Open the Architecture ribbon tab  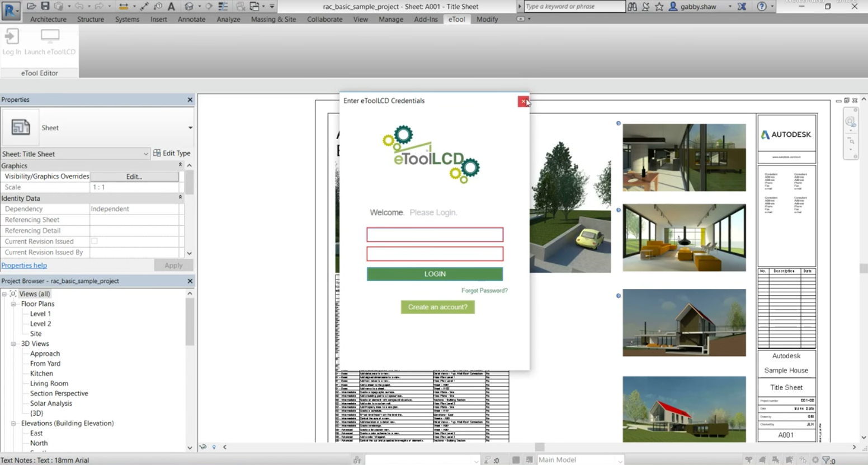(x=48, y=19)
